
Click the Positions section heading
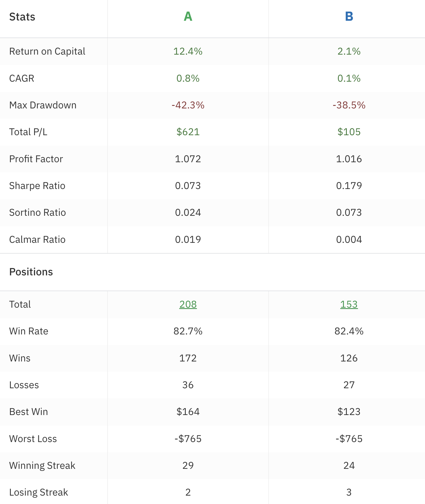(31, 272)
